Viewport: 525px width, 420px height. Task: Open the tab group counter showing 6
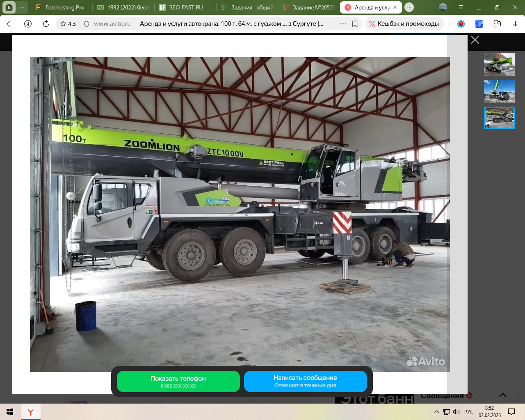(9, 7)
